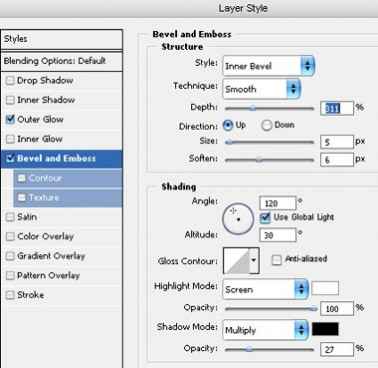Viewport: 378px width, 368px height.
Task: Select the Outer Glow style entry
Action: pos(40,119)
